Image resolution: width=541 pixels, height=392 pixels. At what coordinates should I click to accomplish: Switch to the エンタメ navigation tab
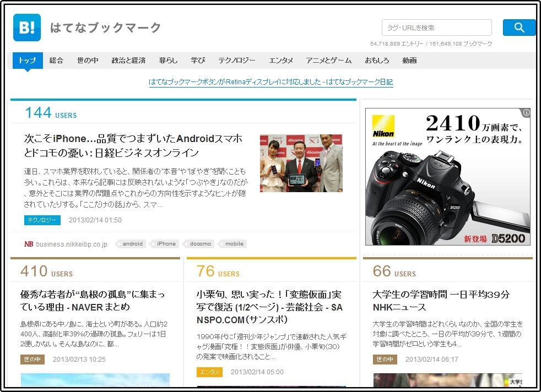click(281, 61)
